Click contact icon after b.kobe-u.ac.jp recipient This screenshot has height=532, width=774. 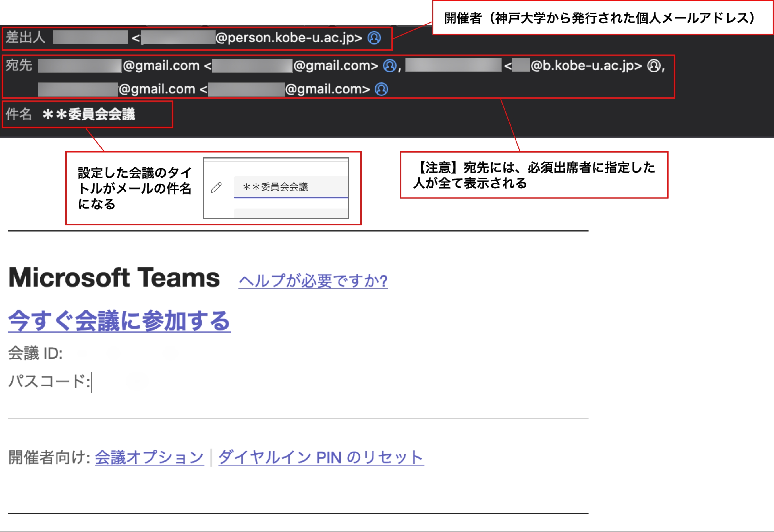pos(654,66)
